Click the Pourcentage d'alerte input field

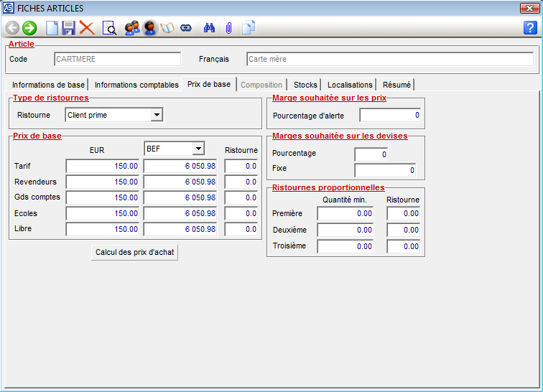pyautogui.click(x=390, y=115)
